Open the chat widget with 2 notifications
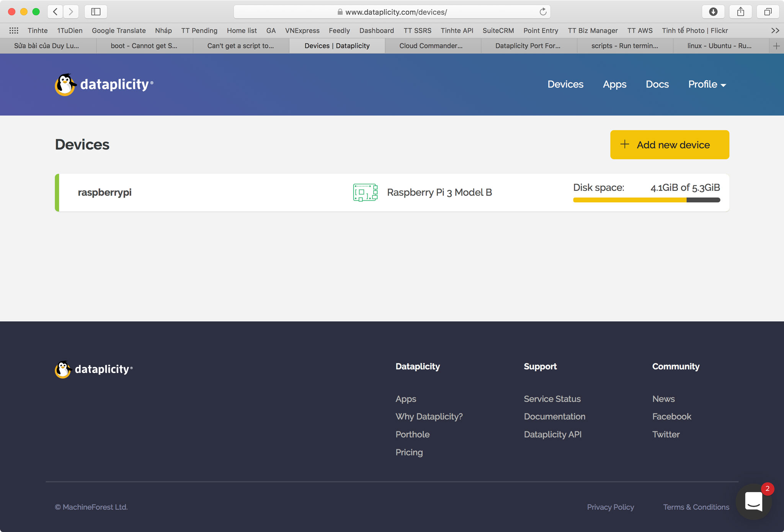Screen dimensions: 784x532 point(754,501)
